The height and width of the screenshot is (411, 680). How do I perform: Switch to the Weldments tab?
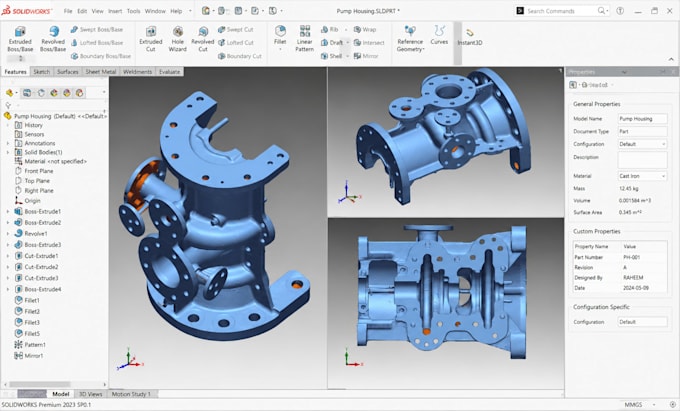pos(137,72)
